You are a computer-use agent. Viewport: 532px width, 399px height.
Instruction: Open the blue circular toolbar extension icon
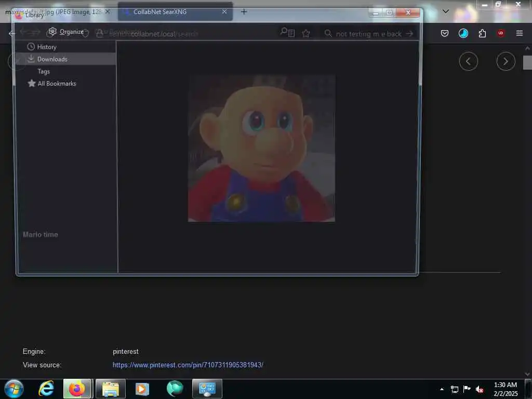tap(463, 33)
